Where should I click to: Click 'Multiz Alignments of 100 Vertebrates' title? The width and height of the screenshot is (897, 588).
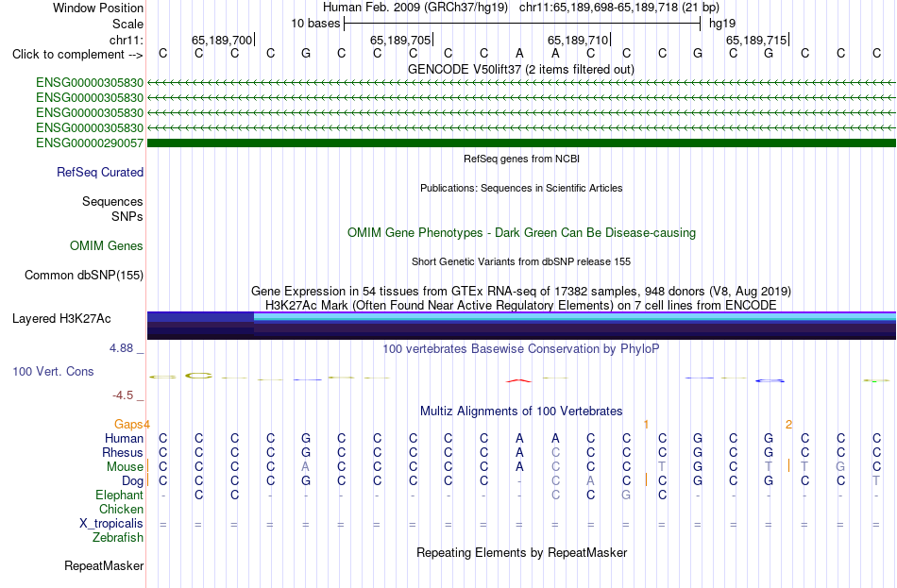521,412
